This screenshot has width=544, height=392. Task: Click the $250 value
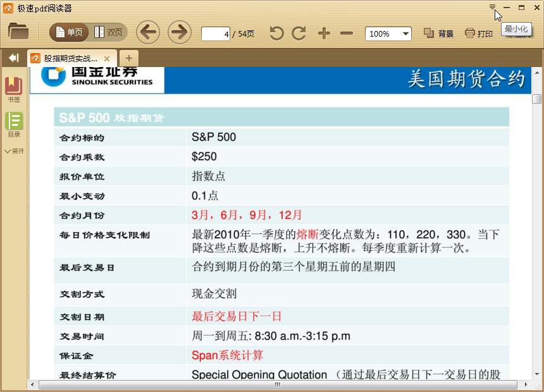204,156
